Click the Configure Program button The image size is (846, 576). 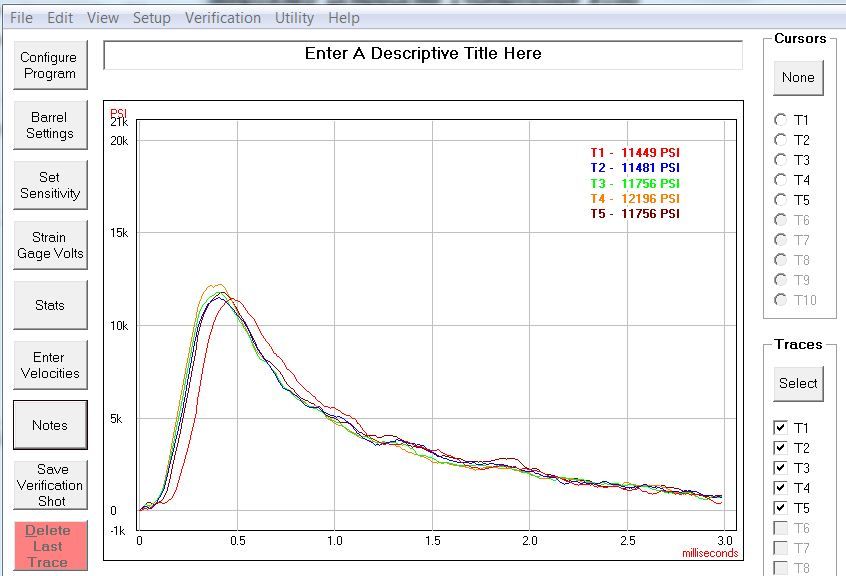pos(49,66)
